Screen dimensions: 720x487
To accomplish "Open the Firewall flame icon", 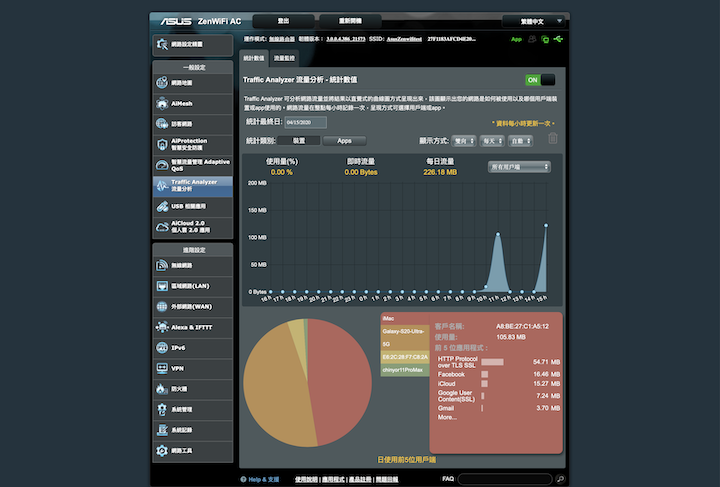I will 162,389.
